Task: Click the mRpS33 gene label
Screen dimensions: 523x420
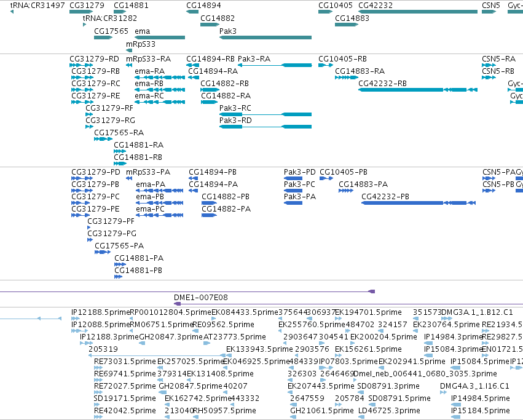Action: pos(140,44)
